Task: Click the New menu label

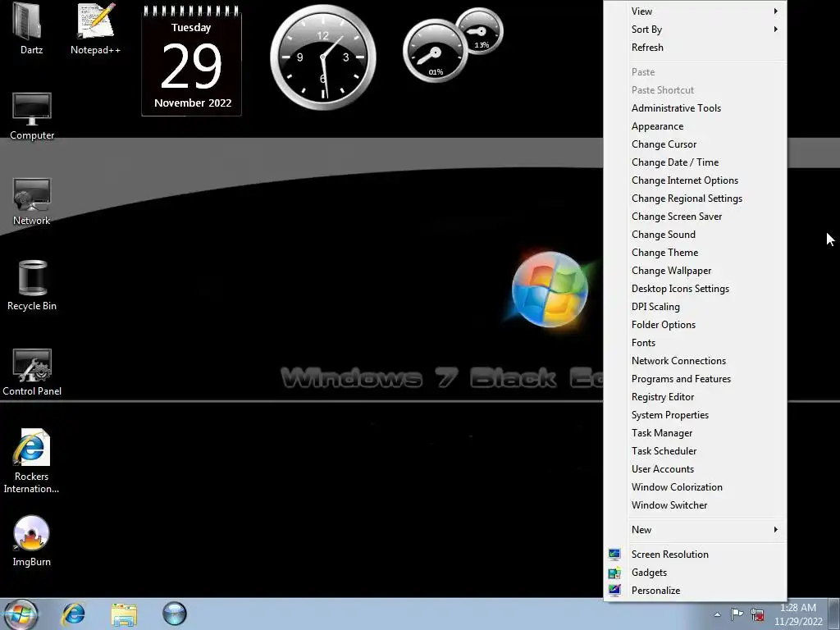Action: [x=641, y=530]
